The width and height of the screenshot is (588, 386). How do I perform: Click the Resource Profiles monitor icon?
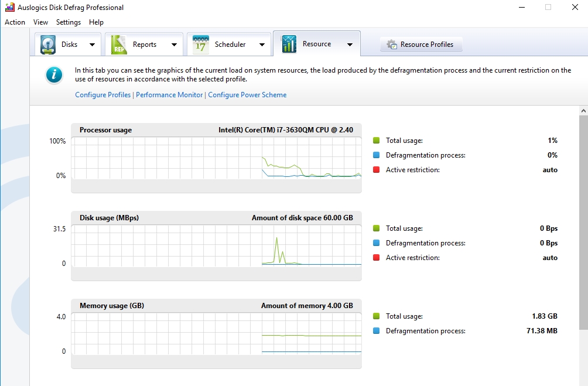392,45
